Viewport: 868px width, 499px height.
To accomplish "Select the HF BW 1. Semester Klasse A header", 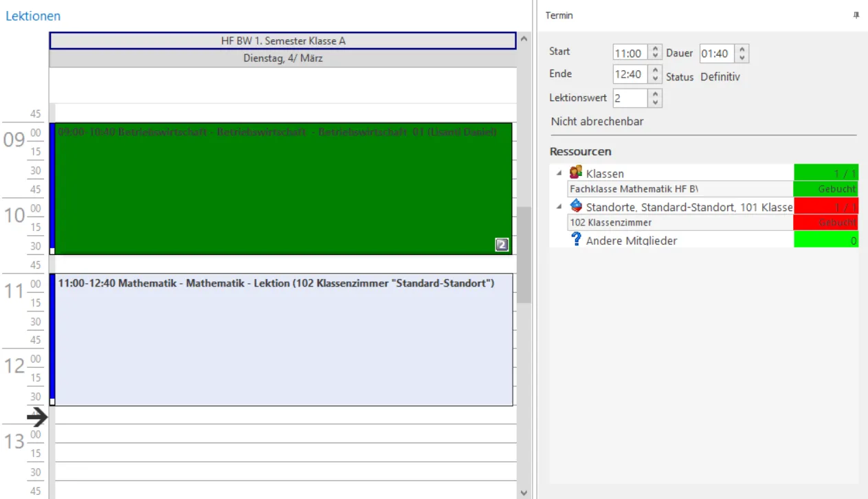I will [282, 41].
